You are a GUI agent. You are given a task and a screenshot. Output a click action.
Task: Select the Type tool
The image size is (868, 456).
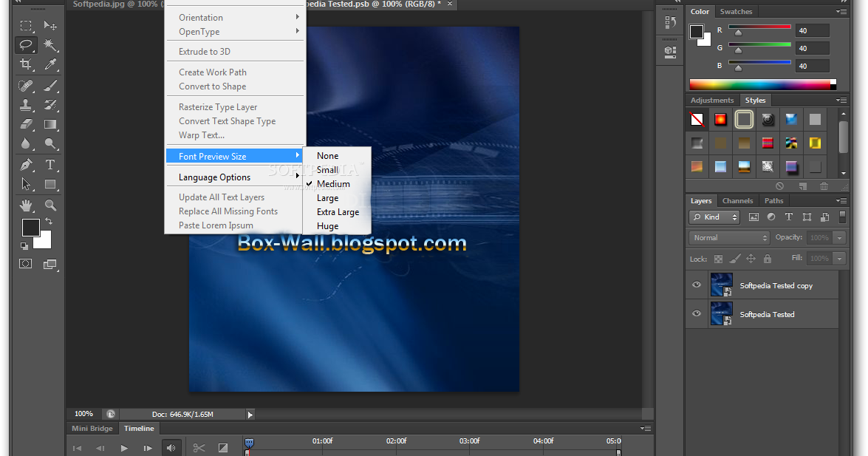[x=50, y=165]
